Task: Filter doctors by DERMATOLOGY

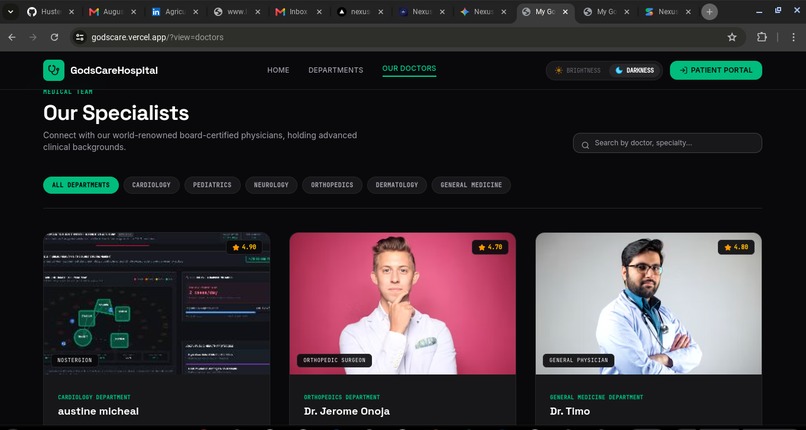Action: (397, 185)
